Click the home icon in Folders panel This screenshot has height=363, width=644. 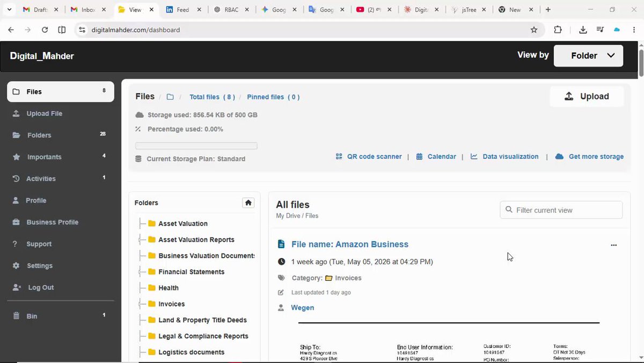coord(248,202)
